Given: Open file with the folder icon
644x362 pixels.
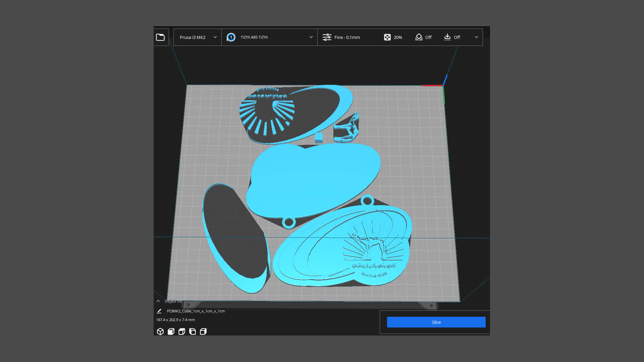Looking at the screenshot, I should click(x=160, y=37).
